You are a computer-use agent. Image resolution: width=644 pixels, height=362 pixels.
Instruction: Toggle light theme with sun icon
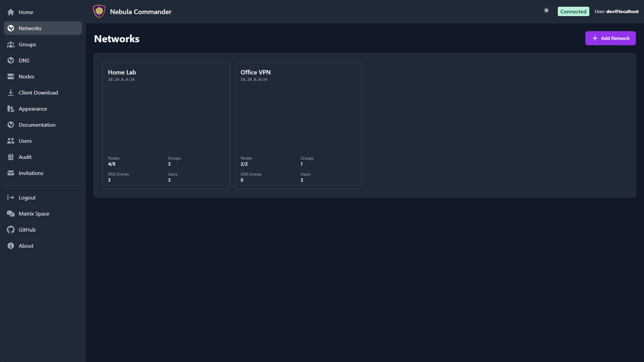click(x=546, y=11)
